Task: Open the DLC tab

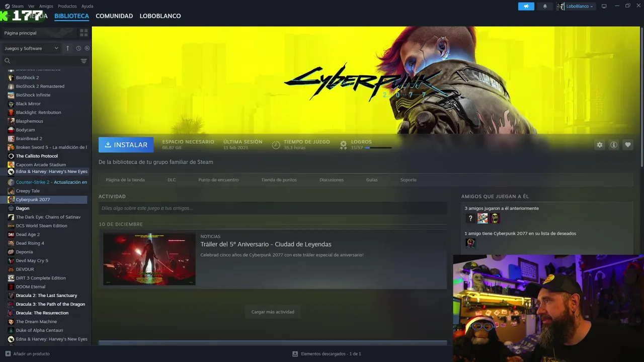Action: coord(172,180)
